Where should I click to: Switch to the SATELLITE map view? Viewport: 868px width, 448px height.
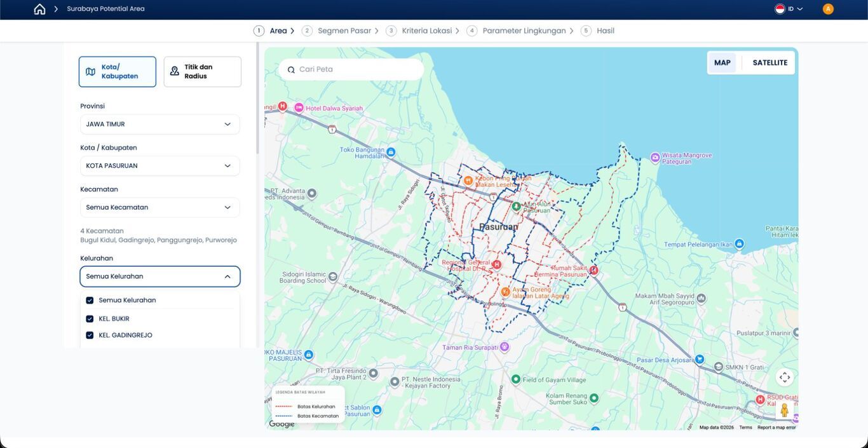tap(770, 63)
